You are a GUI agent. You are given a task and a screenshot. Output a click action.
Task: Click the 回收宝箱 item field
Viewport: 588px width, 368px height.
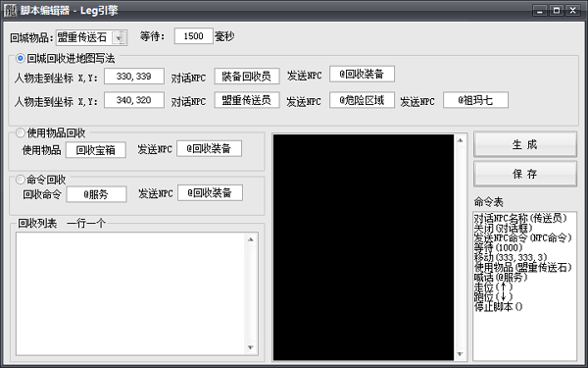[96, 150]
